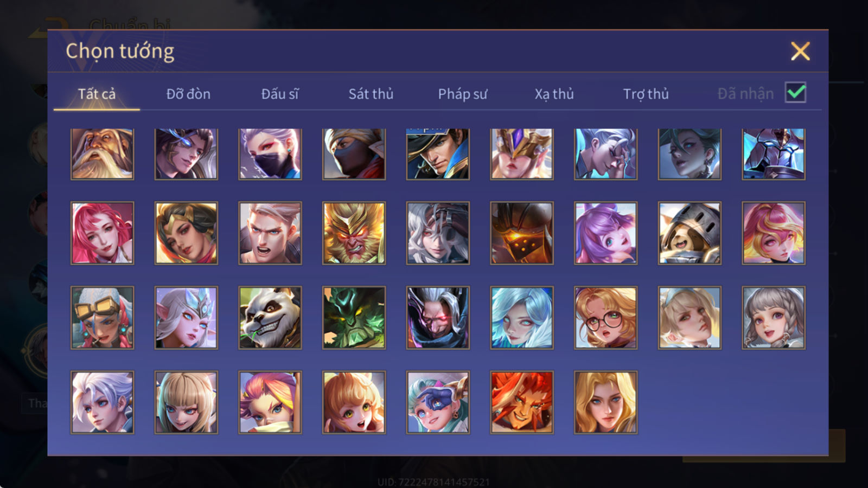Close the Chọn tướng dialog
The width and height of the screenshot is (868, 488).
coord(800,51)
